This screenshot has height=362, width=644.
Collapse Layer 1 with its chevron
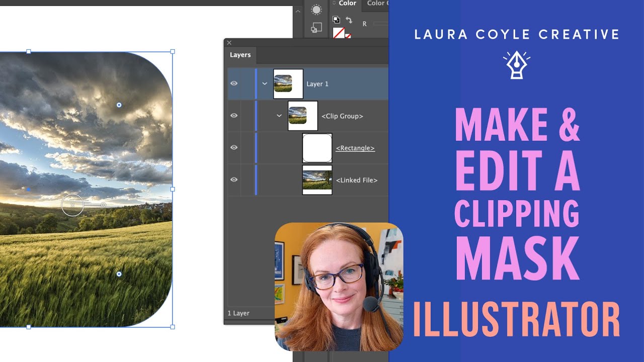point(265,83)
